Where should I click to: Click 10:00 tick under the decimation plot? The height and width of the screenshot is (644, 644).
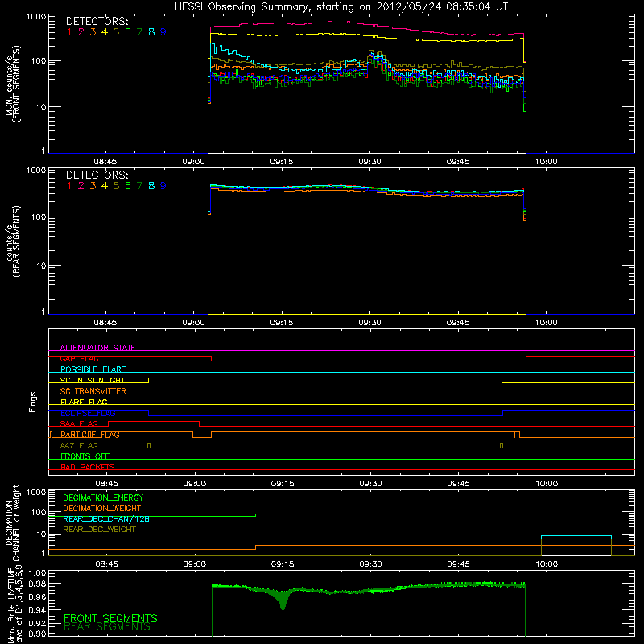tap(547, 564)
